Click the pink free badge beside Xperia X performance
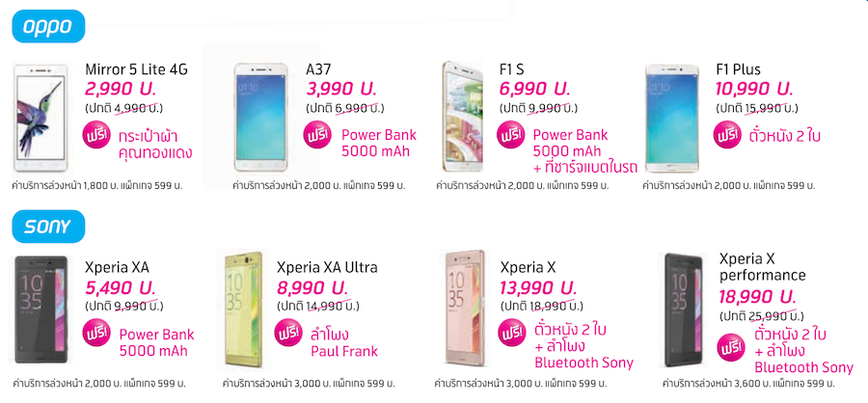 732,346
